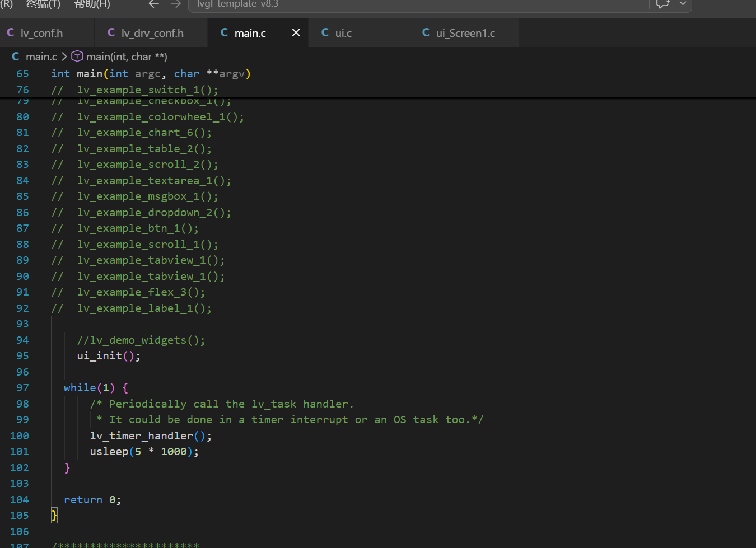Click the C file icon on ui_Screen1.c tab
This screenshot has width=756, height=548.
pos(426,33)
